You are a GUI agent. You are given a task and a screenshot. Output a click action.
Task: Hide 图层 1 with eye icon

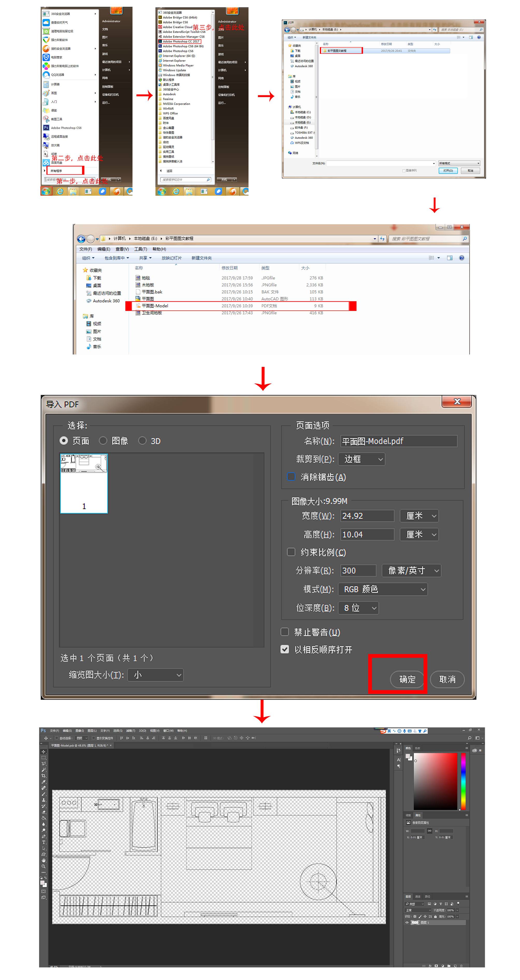tap(407, 922)
